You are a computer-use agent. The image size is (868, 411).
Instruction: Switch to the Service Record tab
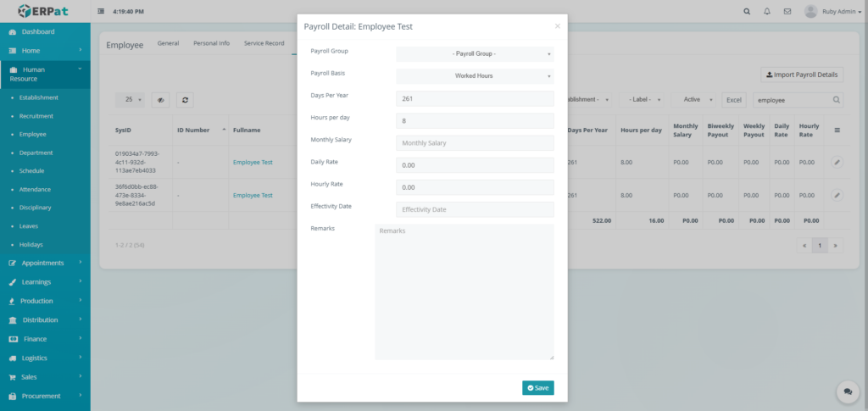coord(264,43)
